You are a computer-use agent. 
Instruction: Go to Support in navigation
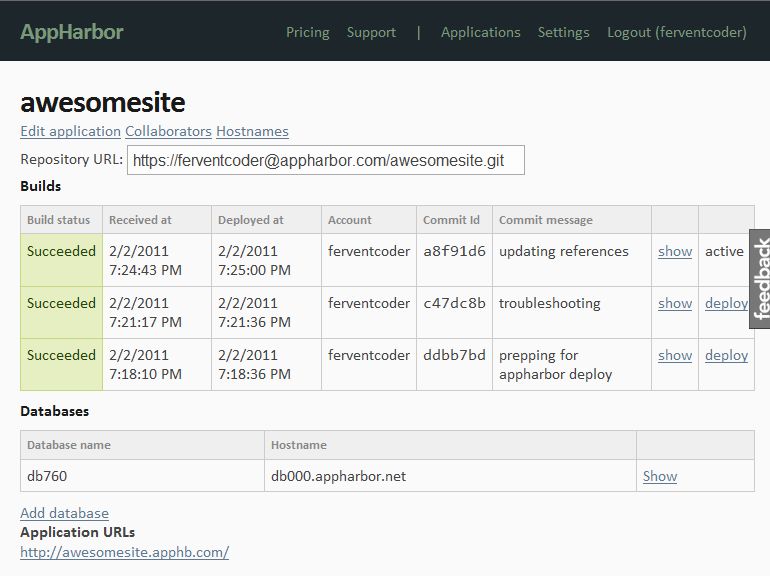371,32
